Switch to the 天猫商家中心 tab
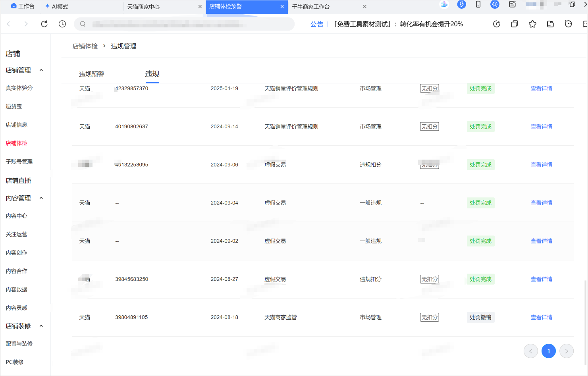The height and width of the screenshot is (376, 588). coord(143,7)
